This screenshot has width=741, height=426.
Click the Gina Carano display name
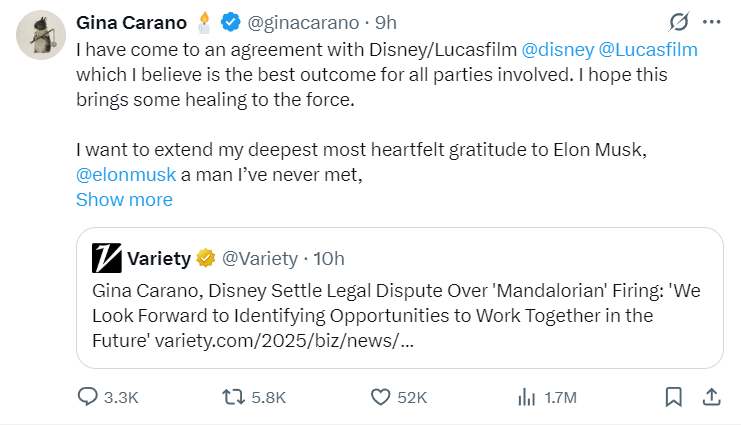(x=131, y=21)
